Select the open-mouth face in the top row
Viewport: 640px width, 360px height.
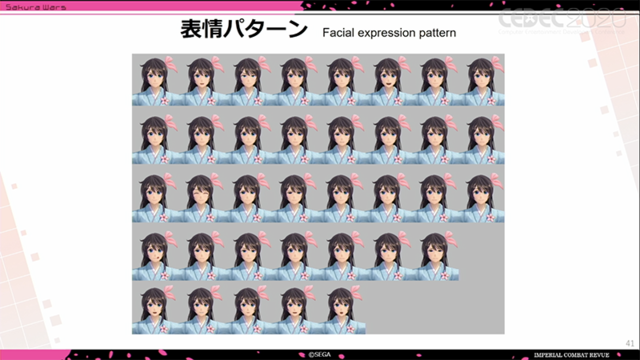click(x=388, y=80)
